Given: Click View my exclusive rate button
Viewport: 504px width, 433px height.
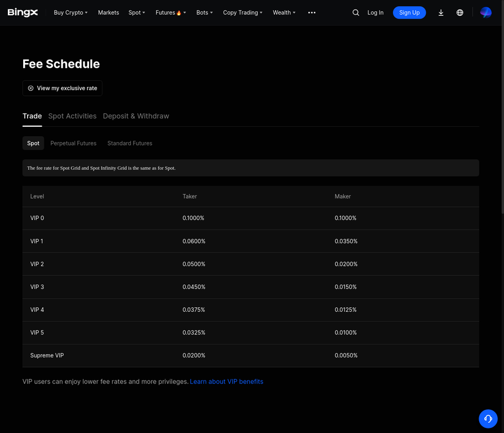Looking at the screenshot, I should point(63,88).
